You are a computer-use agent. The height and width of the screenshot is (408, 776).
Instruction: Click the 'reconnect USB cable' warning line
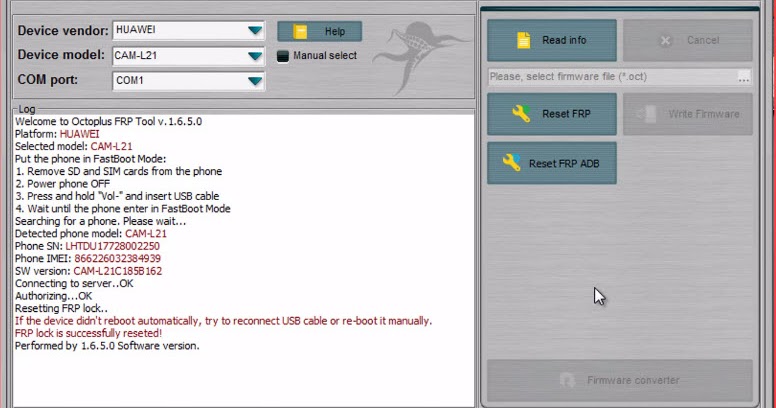[223, 321]
